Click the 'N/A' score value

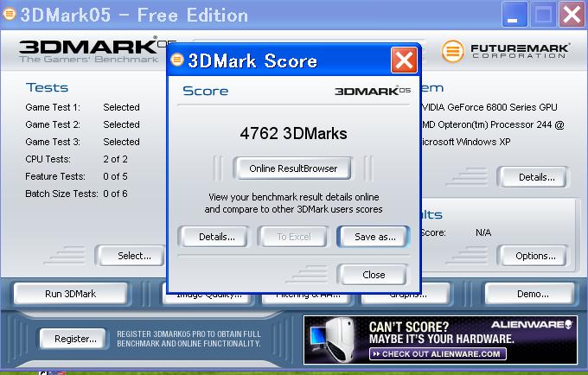coord(483,232)
